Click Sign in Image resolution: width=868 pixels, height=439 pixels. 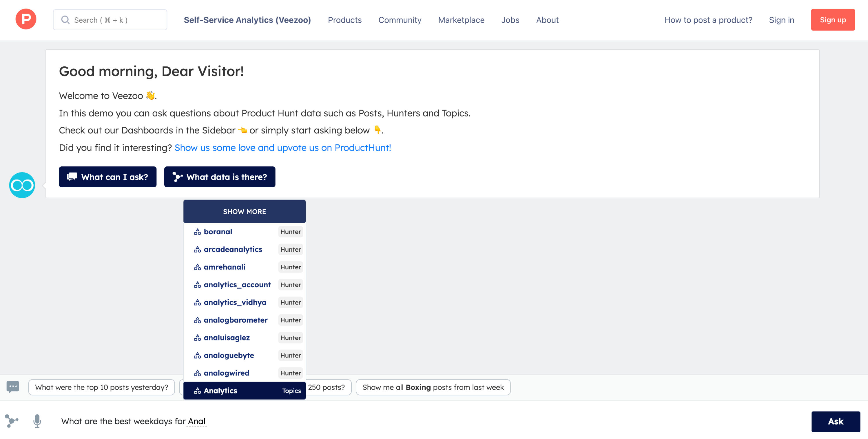[781, 20]
